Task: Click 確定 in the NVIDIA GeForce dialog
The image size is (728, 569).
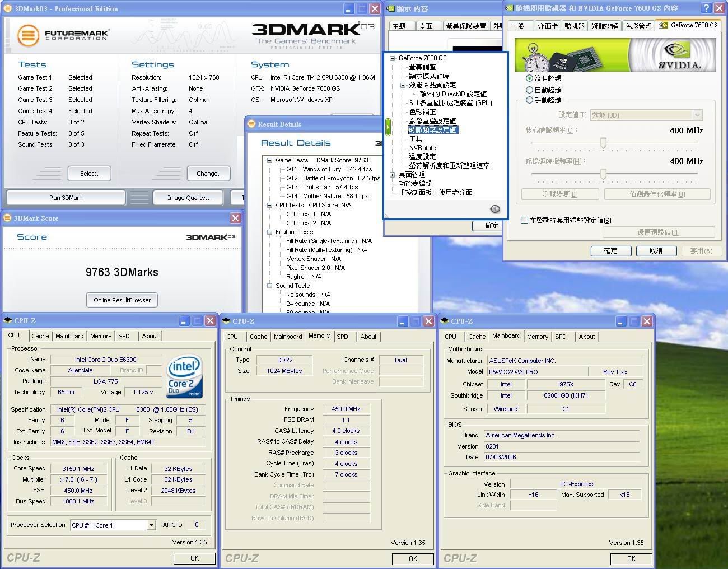Action: tap(611, 251)
